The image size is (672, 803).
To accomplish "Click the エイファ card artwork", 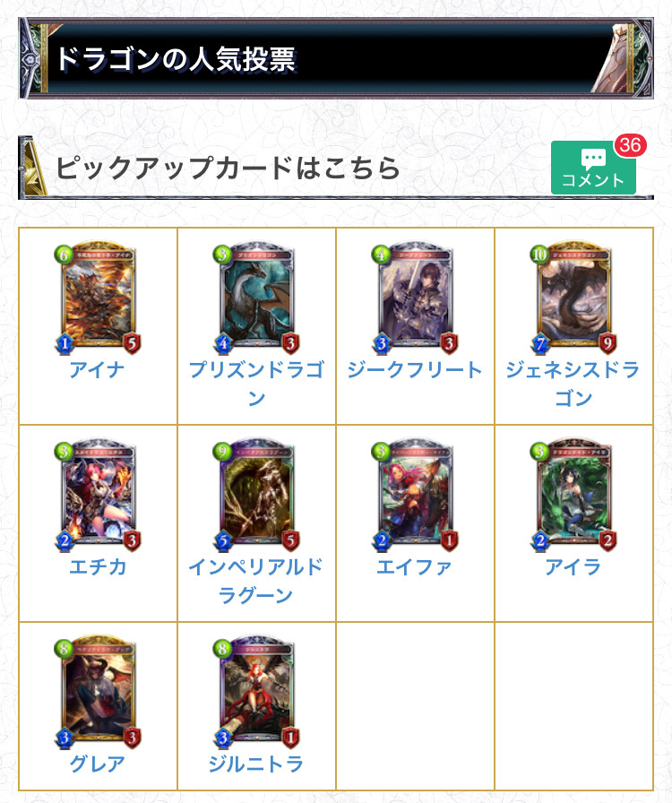I will point(415,494).
